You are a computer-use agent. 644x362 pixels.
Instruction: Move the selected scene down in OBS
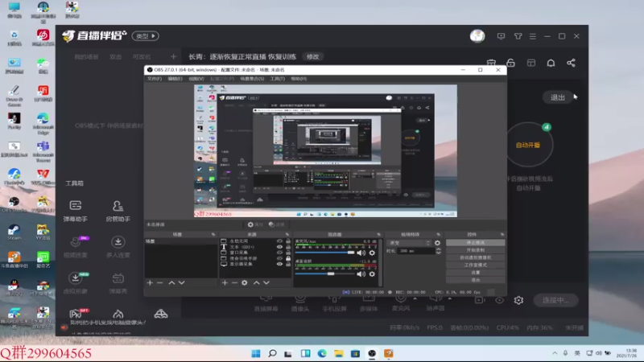click(x=182, y=283)
